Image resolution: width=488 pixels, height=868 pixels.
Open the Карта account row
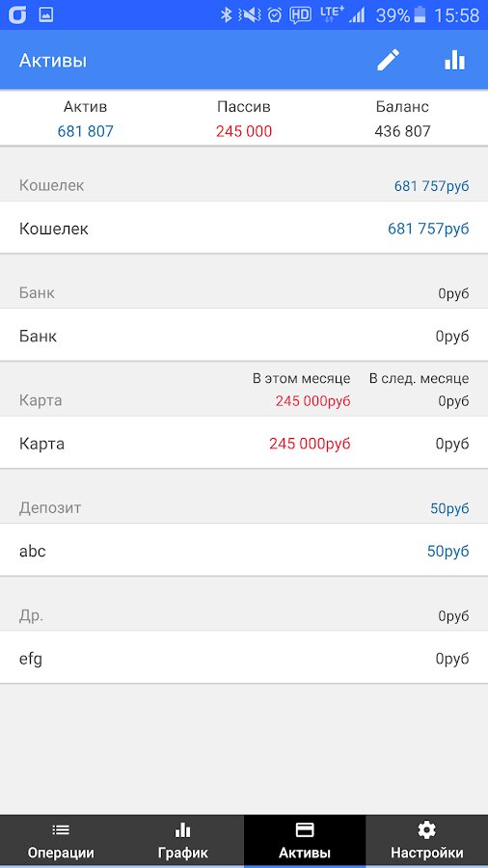244,443
